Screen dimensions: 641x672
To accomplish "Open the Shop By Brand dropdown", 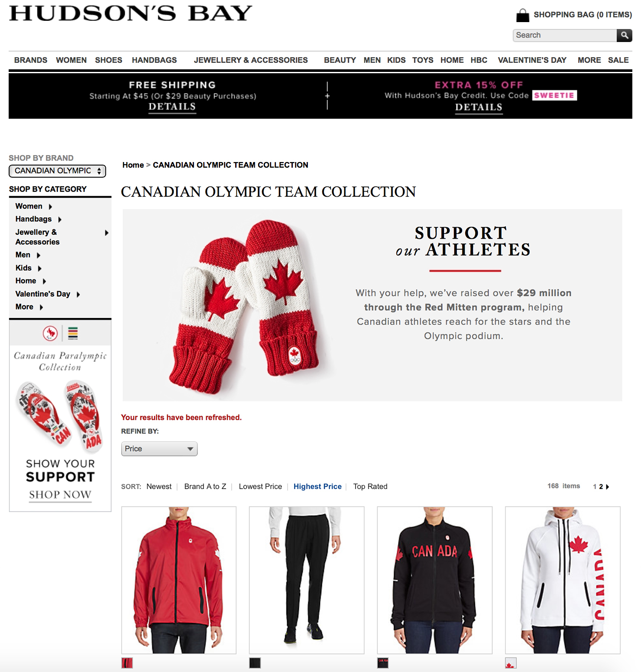I will [x=57, y=171].
